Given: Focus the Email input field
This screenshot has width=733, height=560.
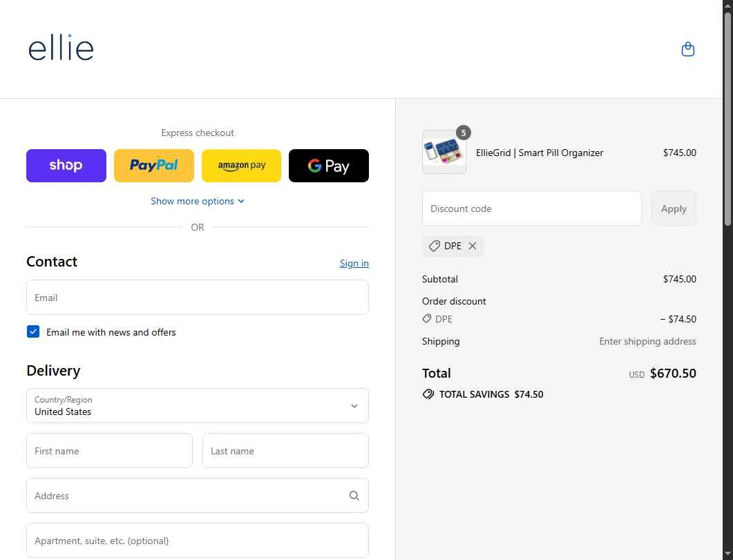Looking at the screenshot, I should (198, 298).
